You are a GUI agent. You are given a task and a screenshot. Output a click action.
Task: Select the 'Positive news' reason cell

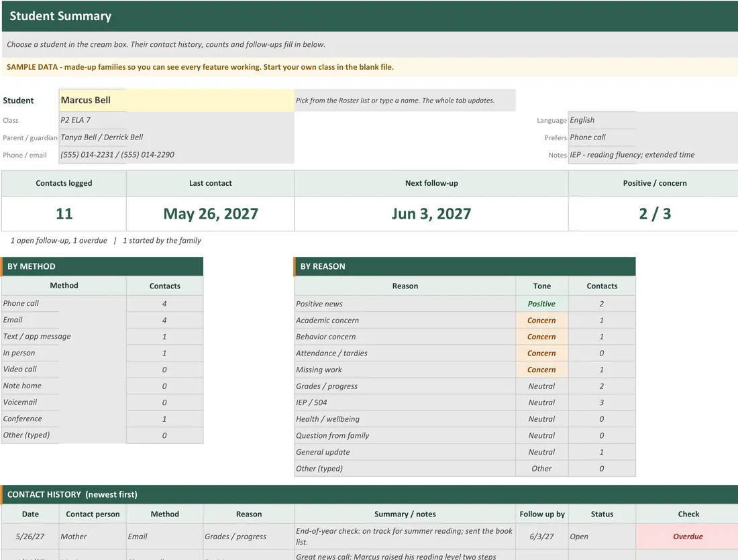405,304
